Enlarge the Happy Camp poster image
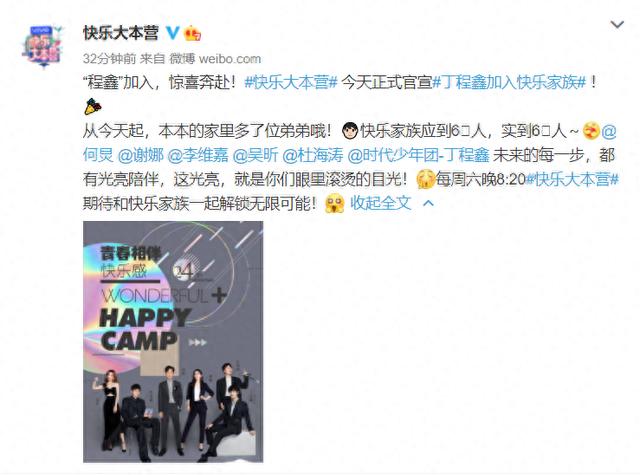The image size is (640, 475). [173, 342]
